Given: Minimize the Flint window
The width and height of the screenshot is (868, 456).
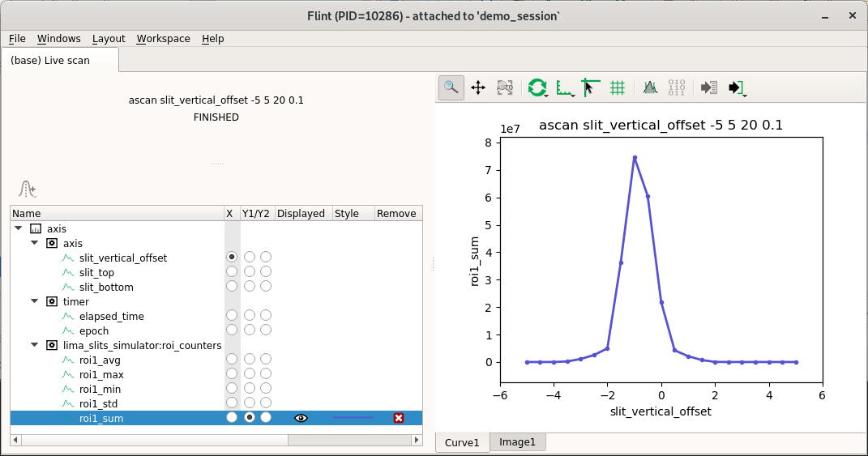Looking at the screenshot, I should [x=825, y=16].
